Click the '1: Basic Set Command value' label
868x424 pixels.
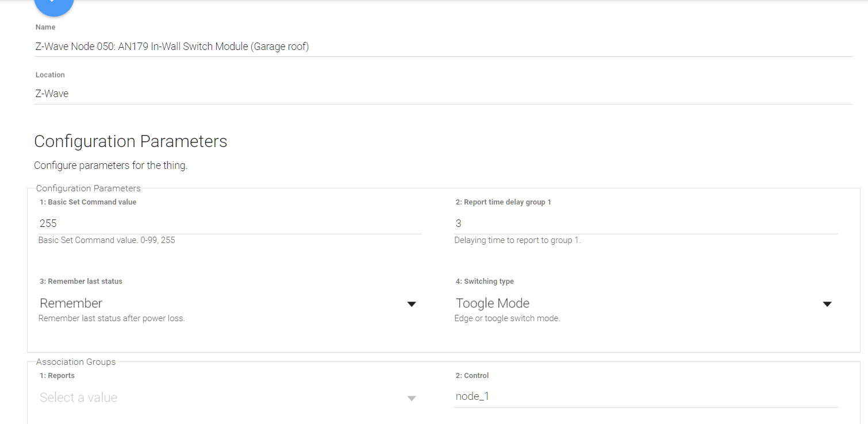88,202
